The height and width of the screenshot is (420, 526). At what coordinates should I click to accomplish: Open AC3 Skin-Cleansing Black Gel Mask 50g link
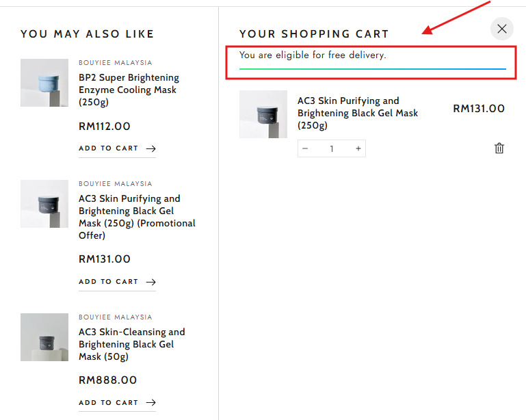[131, 344]
